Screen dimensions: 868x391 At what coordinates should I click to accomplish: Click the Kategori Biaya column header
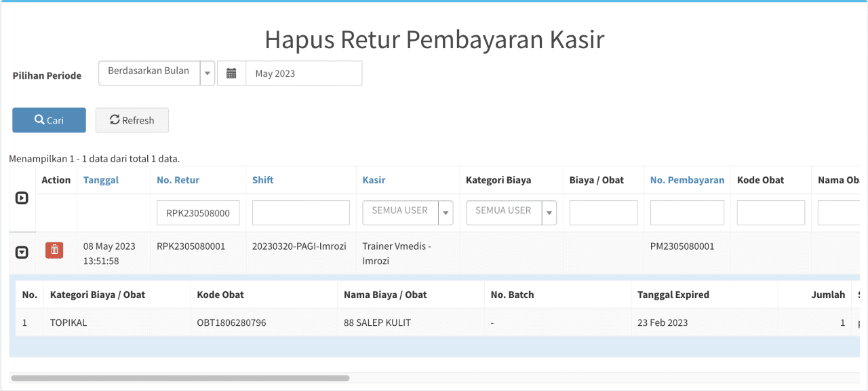[x=498, y=180]
